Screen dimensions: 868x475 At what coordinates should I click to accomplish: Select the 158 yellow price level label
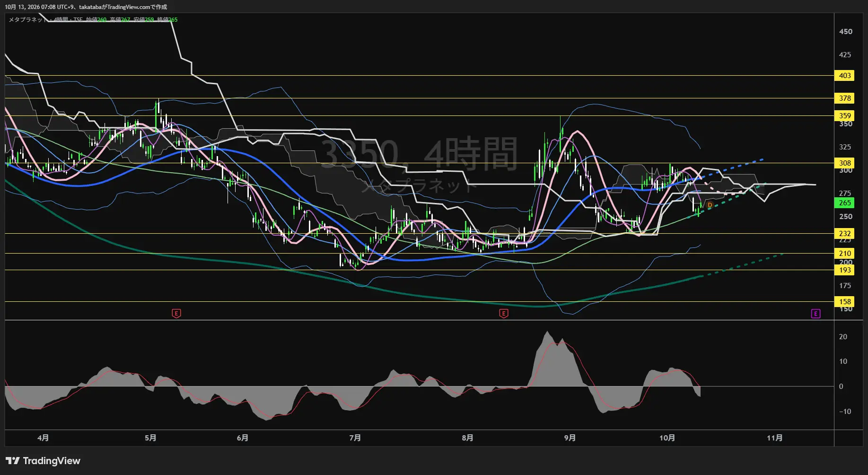(845, 301)
